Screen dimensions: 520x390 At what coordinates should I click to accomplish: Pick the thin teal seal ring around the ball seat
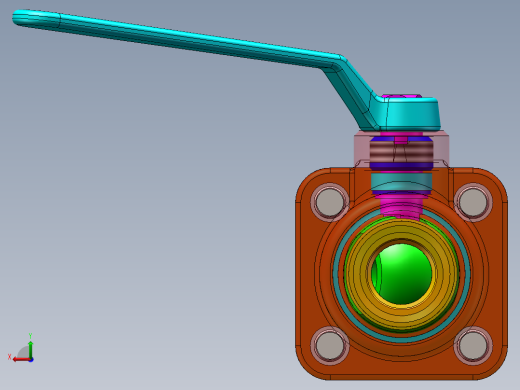point(402,339)
